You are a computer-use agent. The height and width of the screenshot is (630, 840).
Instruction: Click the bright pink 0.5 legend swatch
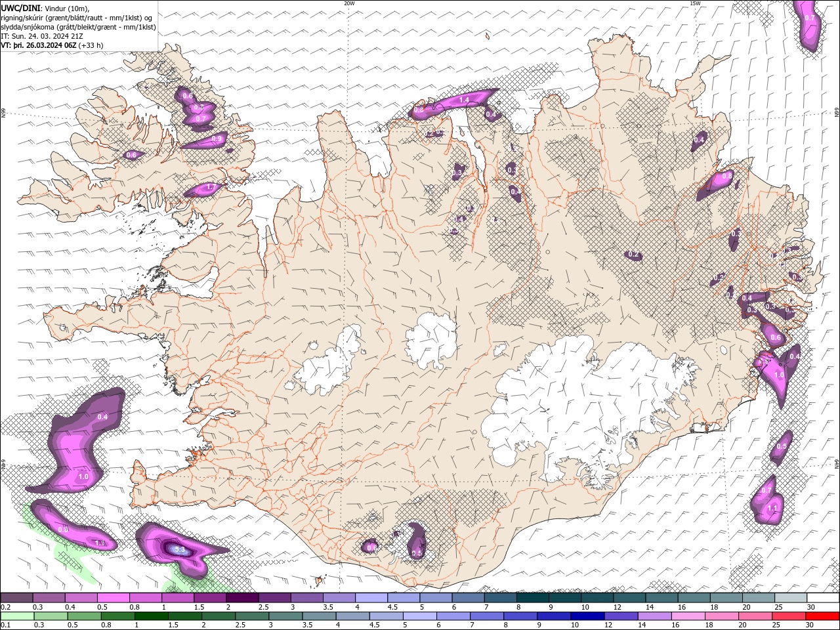pos(114,597)
